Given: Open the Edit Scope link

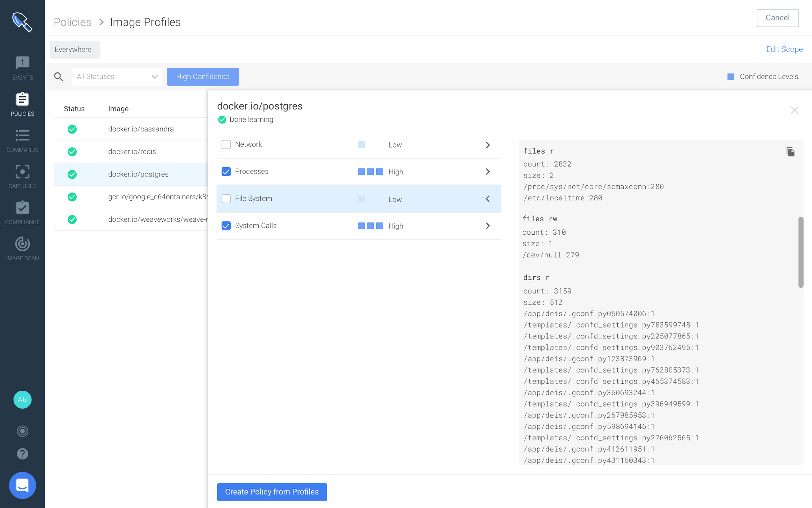Looking at the screenshot, I should coord(784,49).
